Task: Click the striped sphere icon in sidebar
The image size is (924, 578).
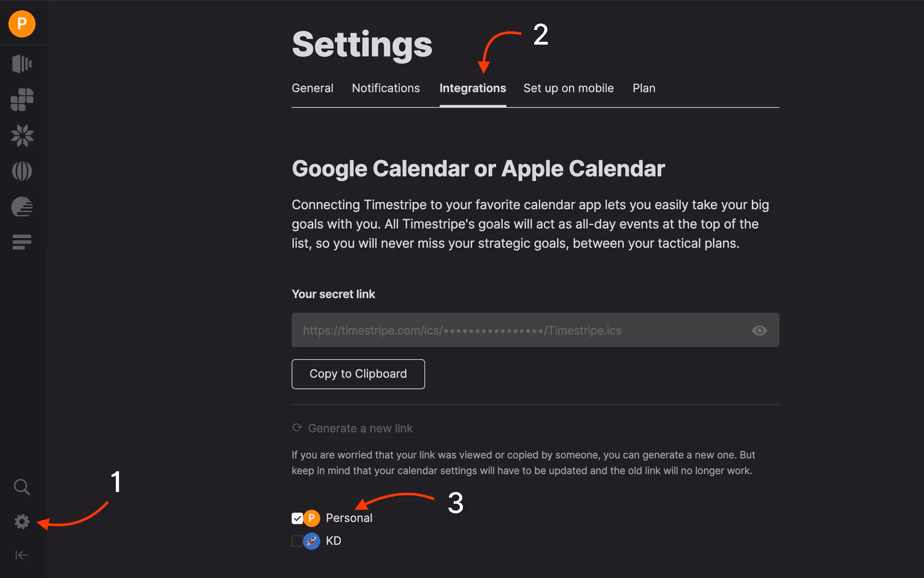Action: (x=22, y=171)
